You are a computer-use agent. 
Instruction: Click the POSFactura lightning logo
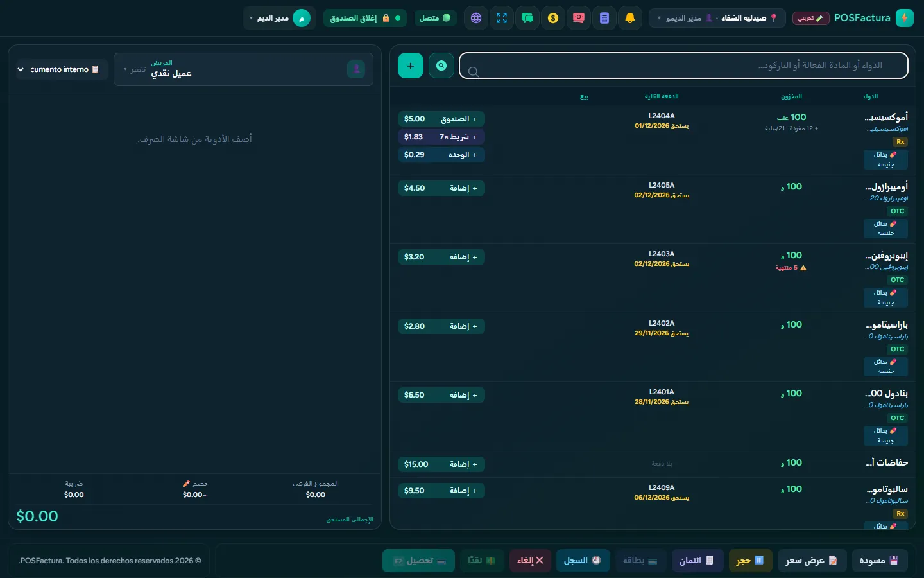[905, 18]
